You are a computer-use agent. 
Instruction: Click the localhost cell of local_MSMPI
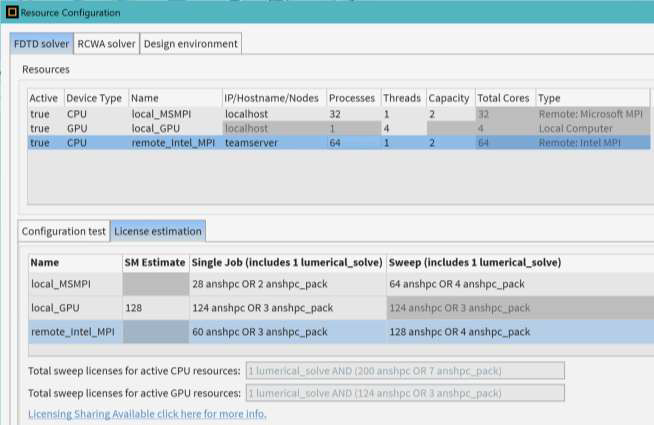(274, 114)
